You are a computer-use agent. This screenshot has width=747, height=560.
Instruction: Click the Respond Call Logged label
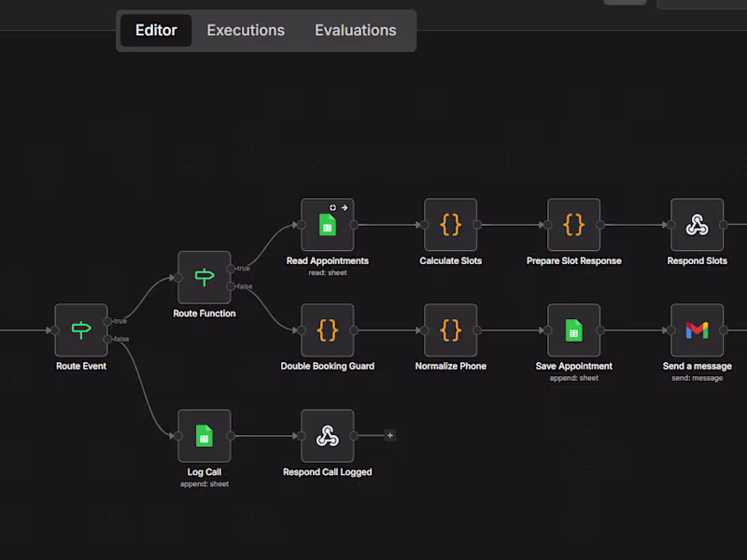click(x=328, y=472)
